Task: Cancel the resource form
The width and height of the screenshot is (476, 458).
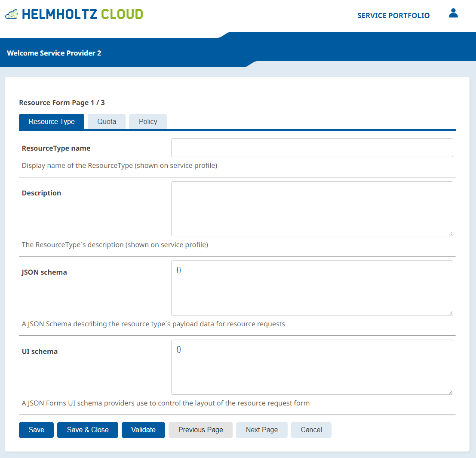Action: [311, 430]
